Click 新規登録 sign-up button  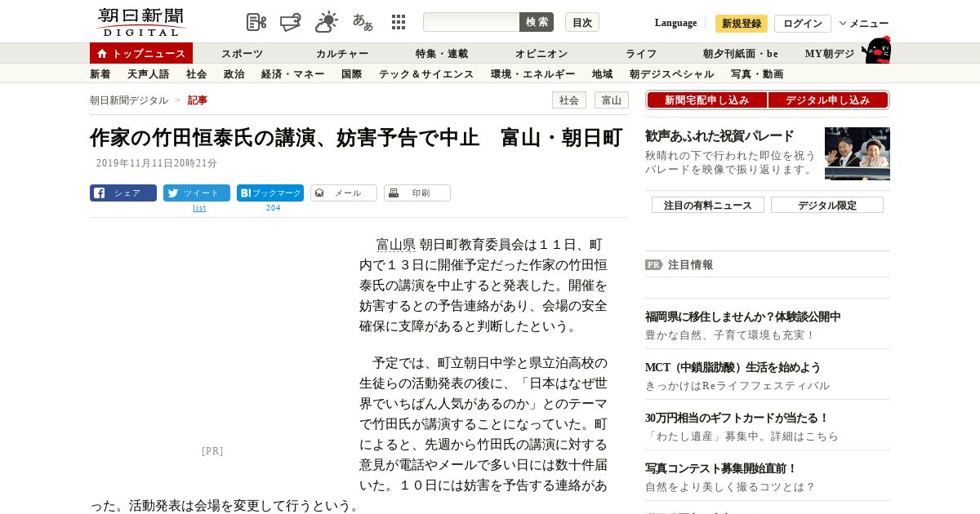[x=742, y=24]
